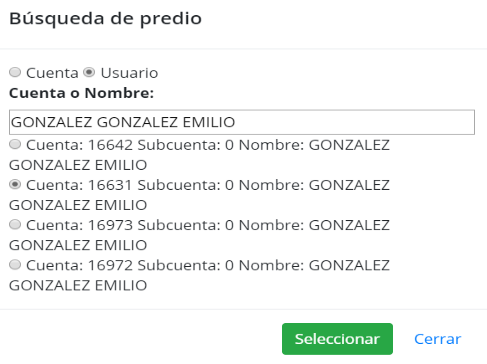Viewport: 487px width, 364px height.
Task: Click the "Búsqueda de predio" dialog title
Action: click(x=105, y=19)
